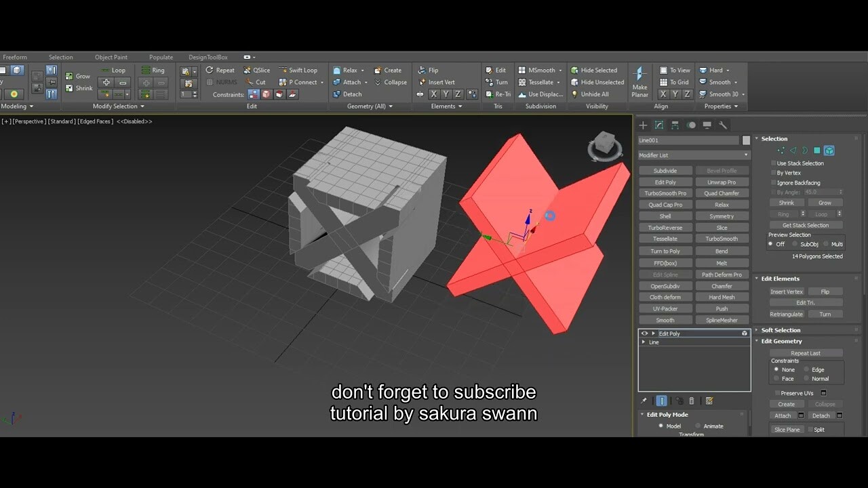Click Flip in Elements ribbon panel
The width and height of the screenshot is (868, 488).
(428, 70)
